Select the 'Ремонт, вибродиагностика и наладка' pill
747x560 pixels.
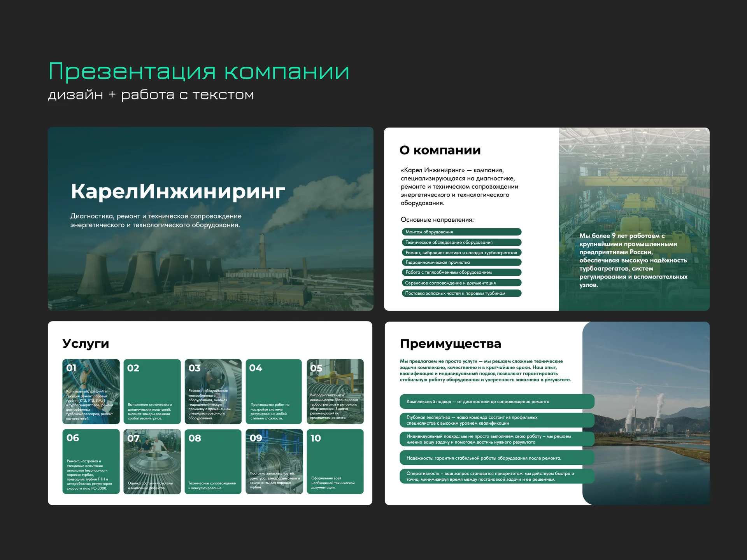coord(461,252)
